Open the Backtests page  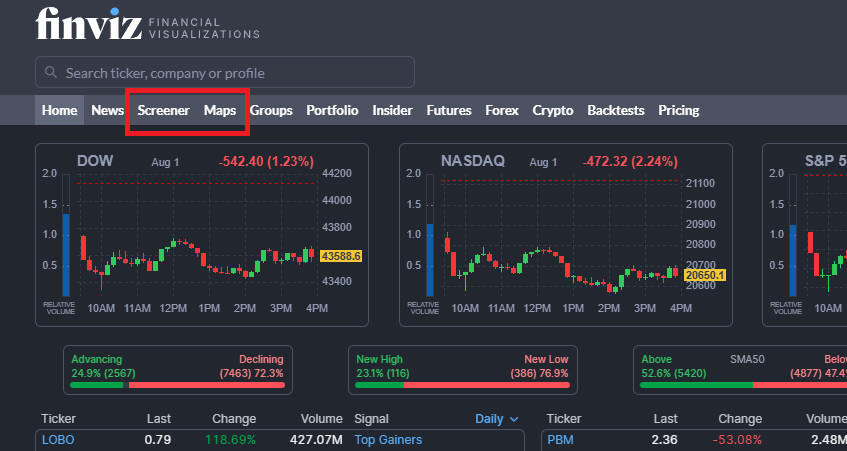[616, 111]
